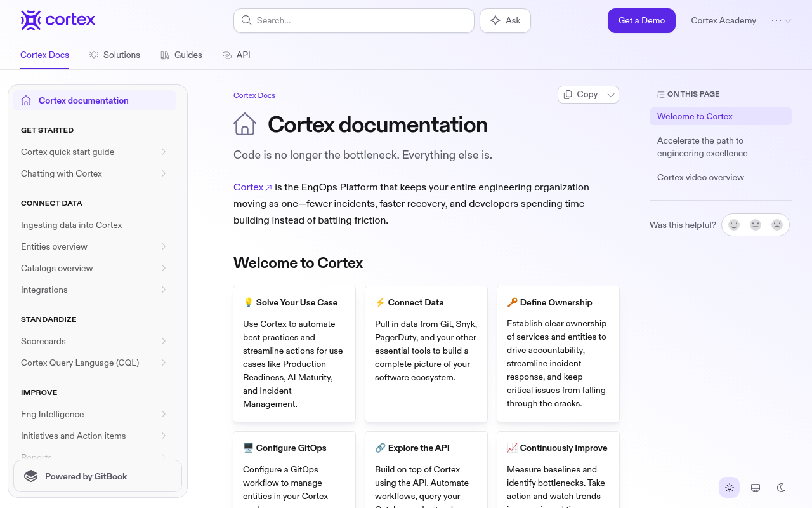The height and width of the screenshot is (508, 812).
Task: Click the API tab icon
Action: (227, 55)
